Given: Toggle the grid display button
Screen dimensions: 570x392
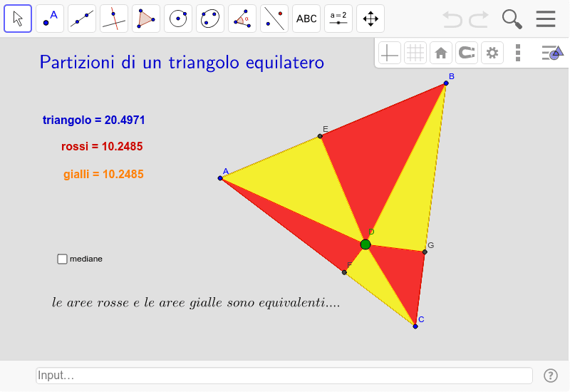Looking at the screenshot, I should pos(415,53).
